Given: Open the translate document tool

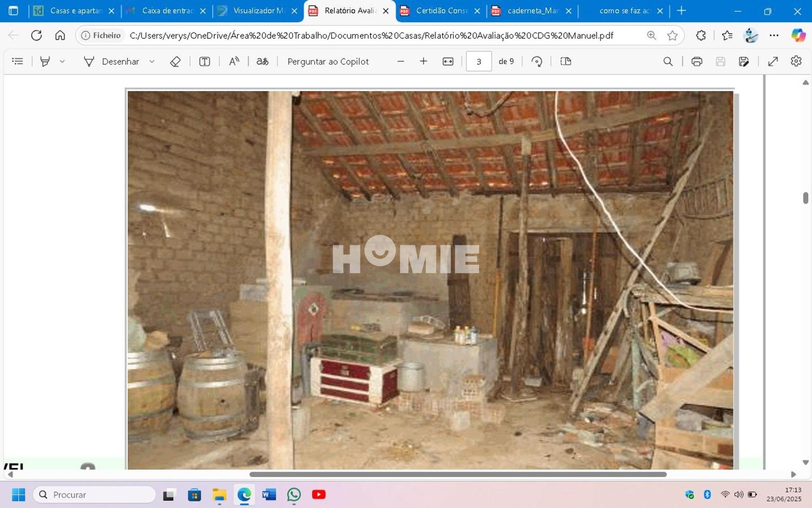Looking at the screenshot, I should click(262, 61).
